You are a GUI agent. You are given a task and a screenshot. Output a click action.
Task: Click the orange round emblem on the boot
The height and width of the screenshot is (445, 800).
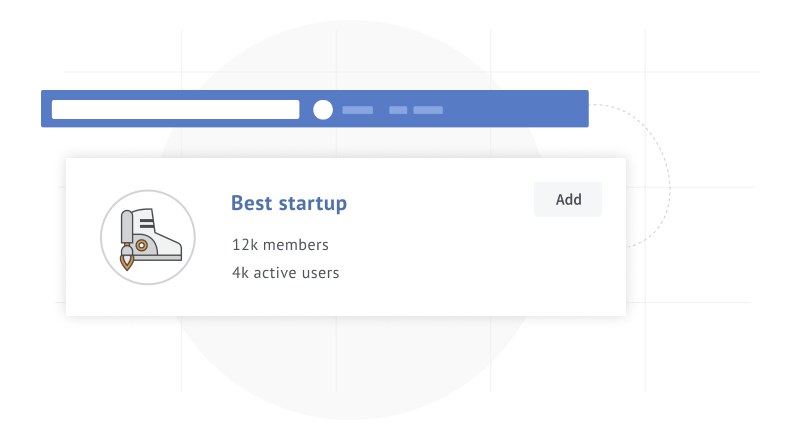[x=142, y=244]
